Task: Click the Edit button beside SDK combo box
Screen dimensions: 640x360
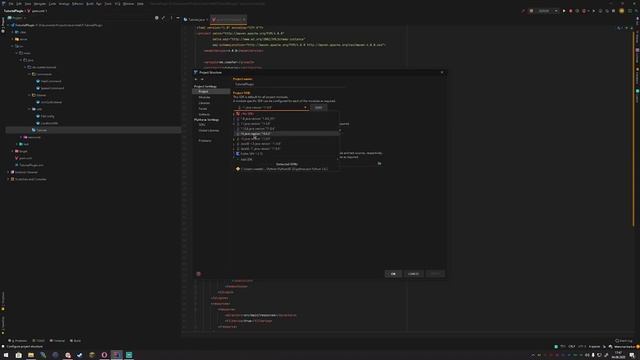Action: (x=318, y=107)
